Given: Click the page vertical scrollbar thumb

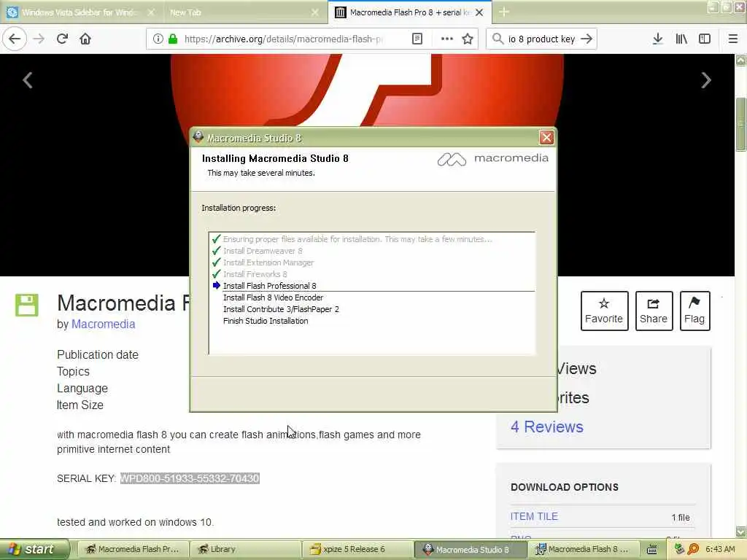Looking at the screenshot, I should click(740, 124).
